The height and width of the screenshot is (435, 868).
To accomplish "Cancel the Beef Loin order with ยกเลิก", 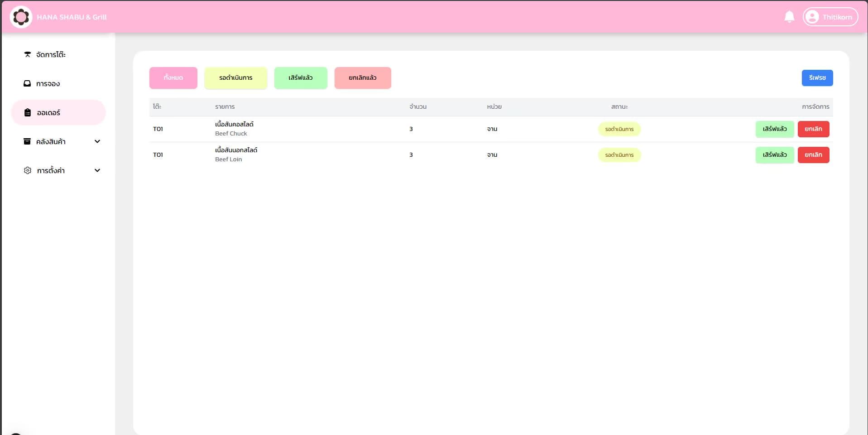I will (x=813, y=155).
